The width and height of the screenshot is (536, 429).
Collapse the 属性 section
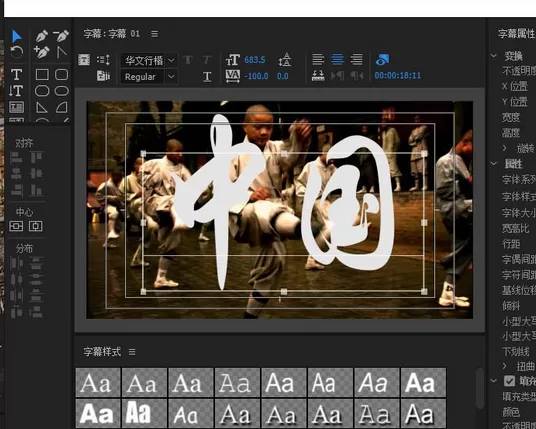point(494,163)
